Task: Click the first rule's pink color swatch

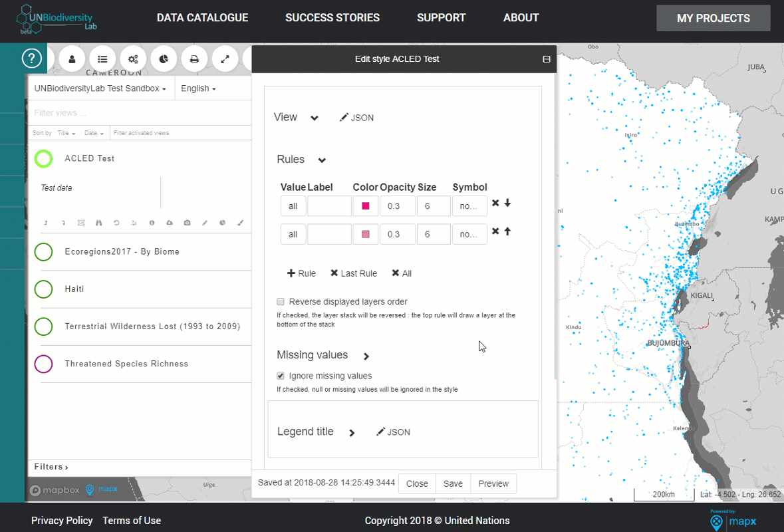Action: click(x=366, y=206)
